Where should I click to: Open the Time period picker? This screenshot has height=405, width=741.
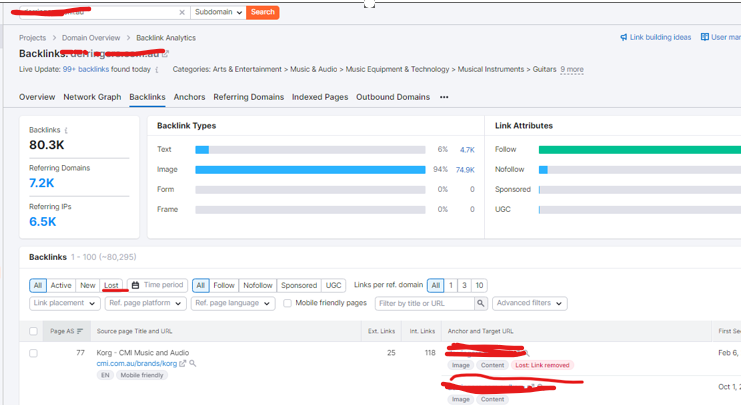(158, 285)
